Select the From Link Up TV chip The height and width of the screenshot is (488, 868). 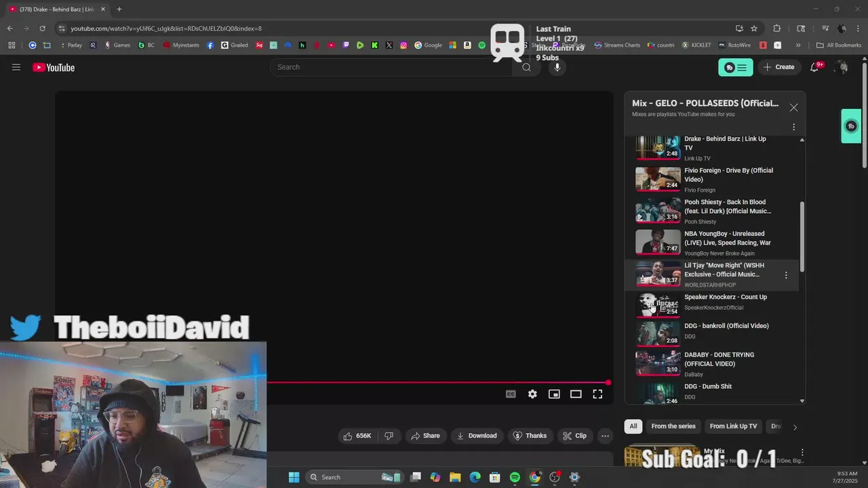[733, 426]
